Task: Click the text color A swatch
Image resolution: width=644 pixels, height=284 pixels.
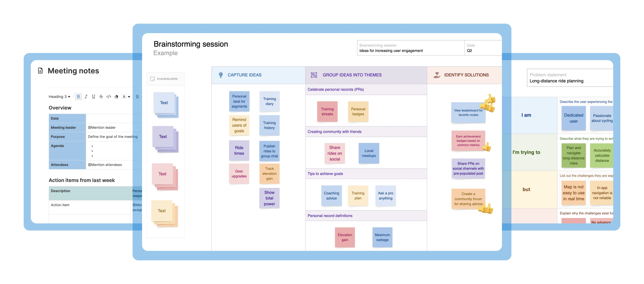Action: tap(124, 97)
